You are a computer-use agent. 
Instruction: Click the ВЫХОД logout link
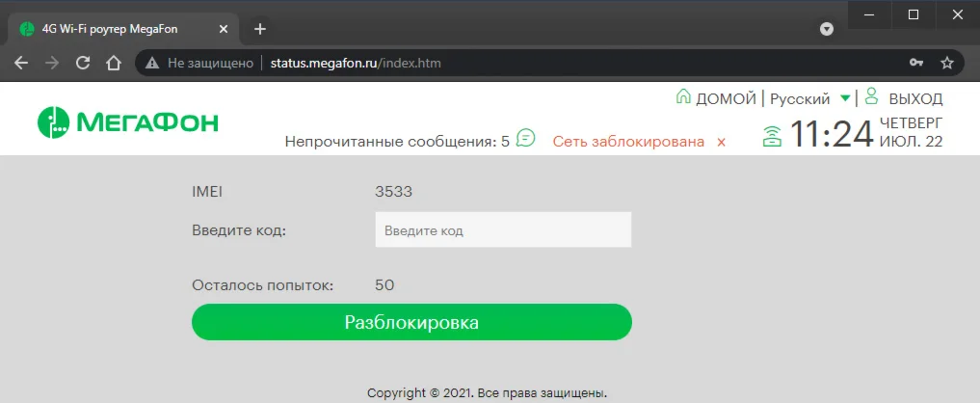tap(915, 99)
